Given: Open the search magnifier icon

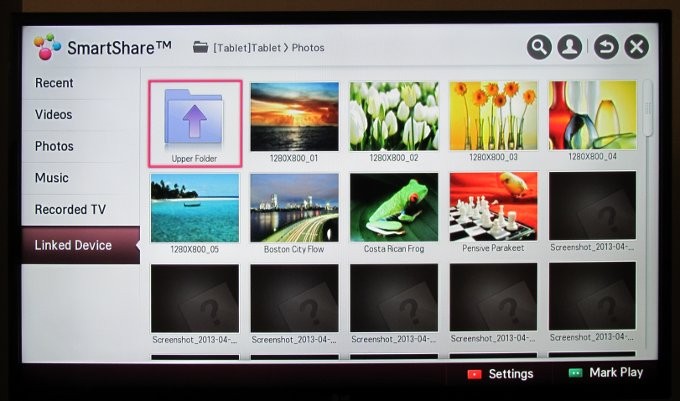Looking at the screenshot, I should click(x=539, y=47).
